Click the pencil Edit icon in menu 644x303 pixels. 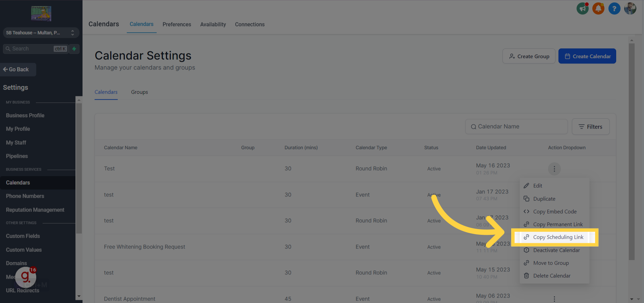527,186
